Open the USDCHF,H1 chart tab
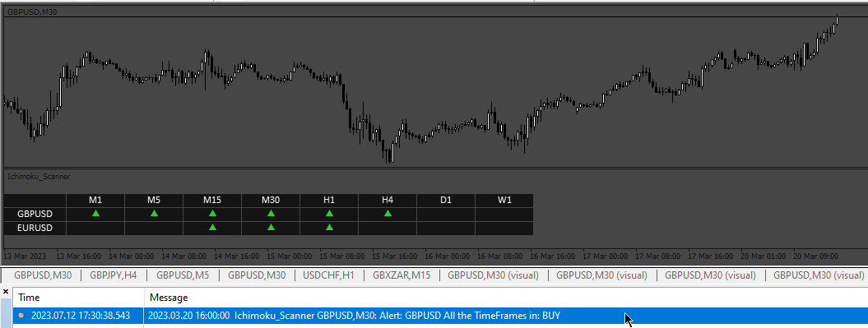The height and width of the screenshot is (328, 868). [328, 275]
